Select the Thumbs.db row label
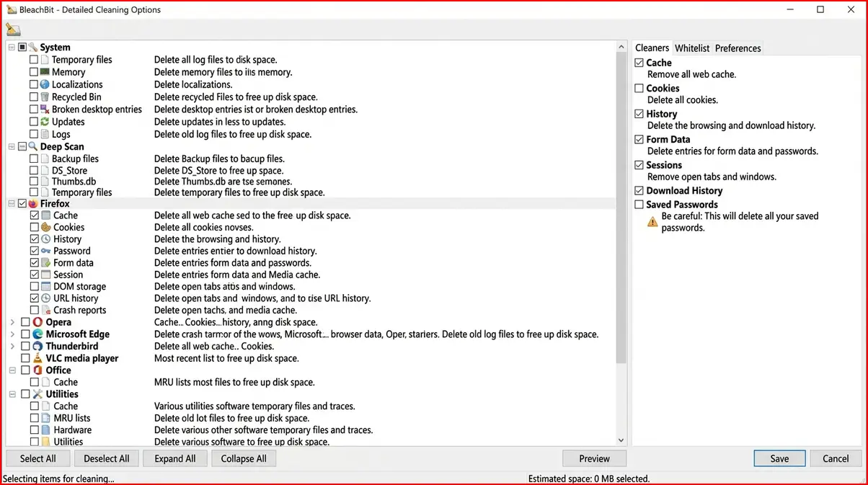This screenshot has width=868, height=485. (74, 182)
